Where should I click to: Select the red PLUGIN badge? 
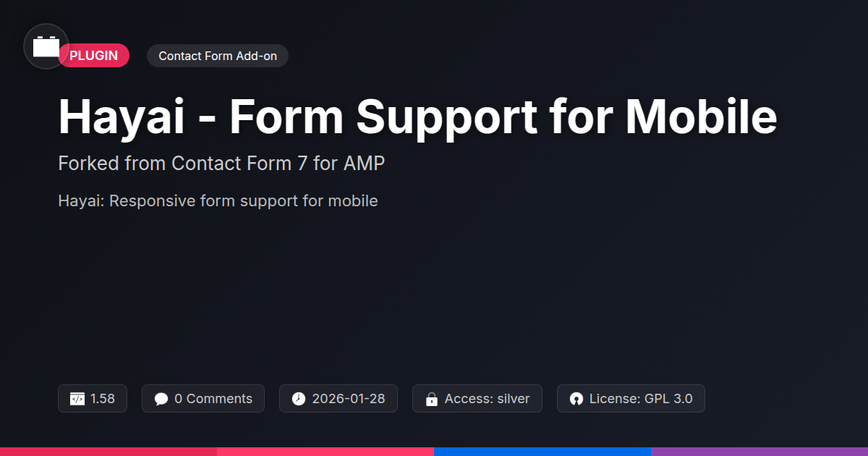coord(94,56)
